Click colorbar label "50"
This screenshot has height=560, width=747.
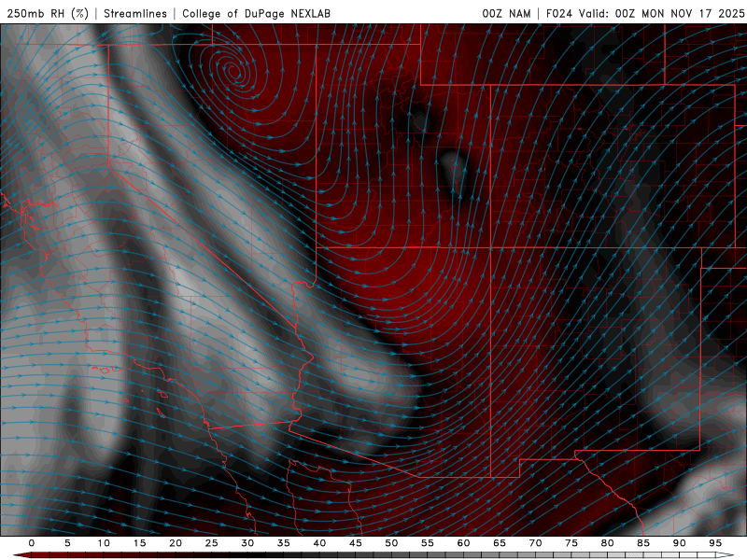[391, 543]
